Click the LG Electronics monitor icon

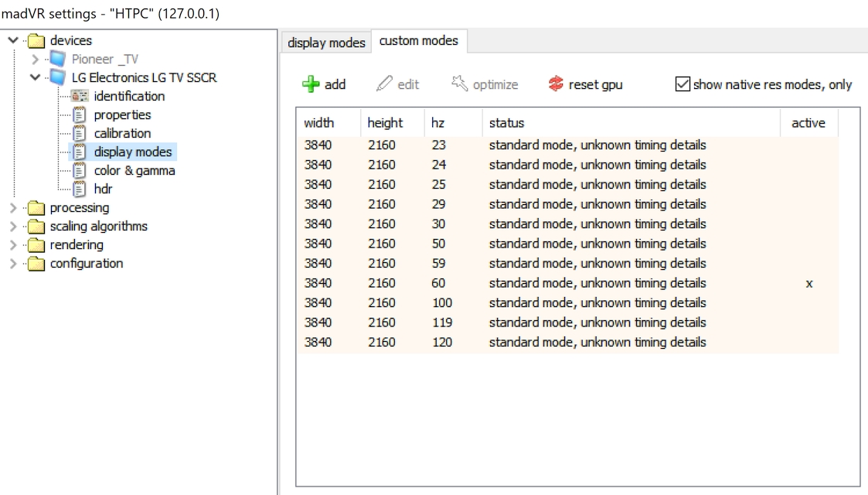click(59, 78)
